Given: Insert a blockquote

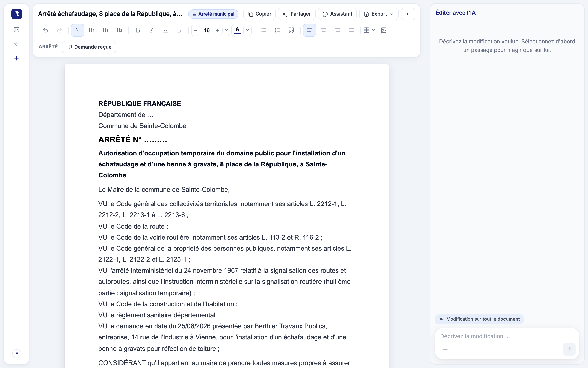Looking at the screenshot, I should click(x=291, y=30).
